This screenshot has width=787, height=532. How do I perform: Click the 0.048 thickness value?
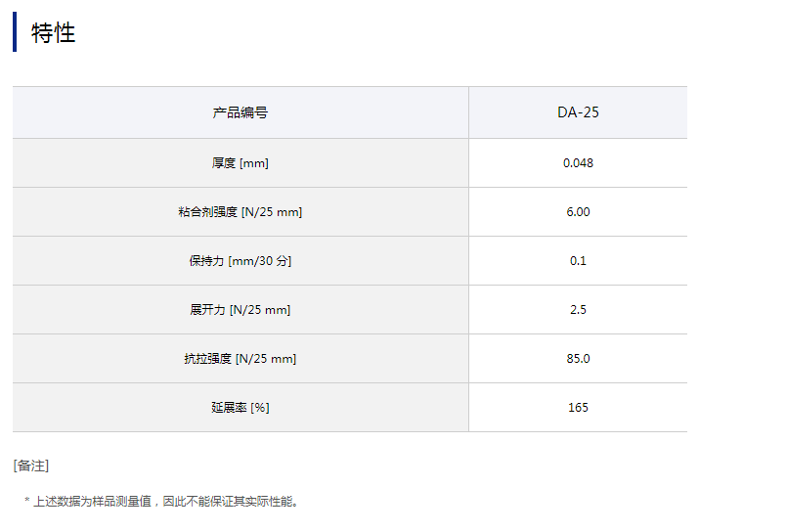pyautogui.click(x=578, y=163)
